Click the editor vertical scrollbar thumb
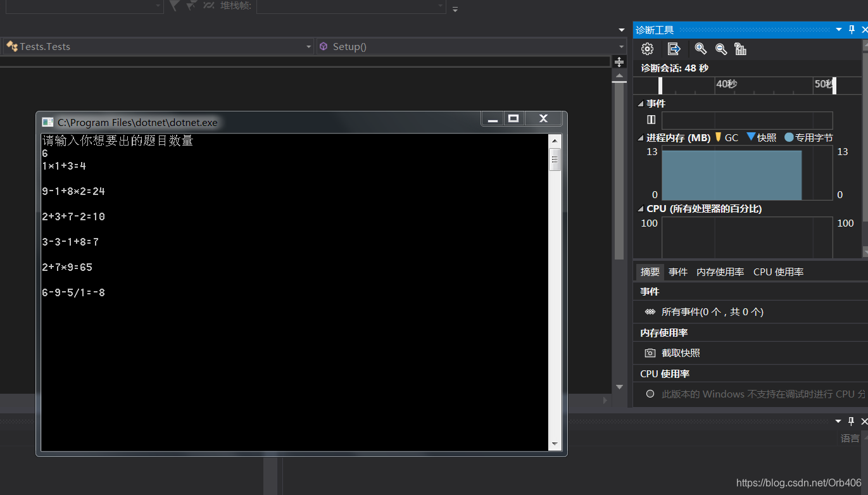Viewport: 868px width, 495px height. click(619, 171)
